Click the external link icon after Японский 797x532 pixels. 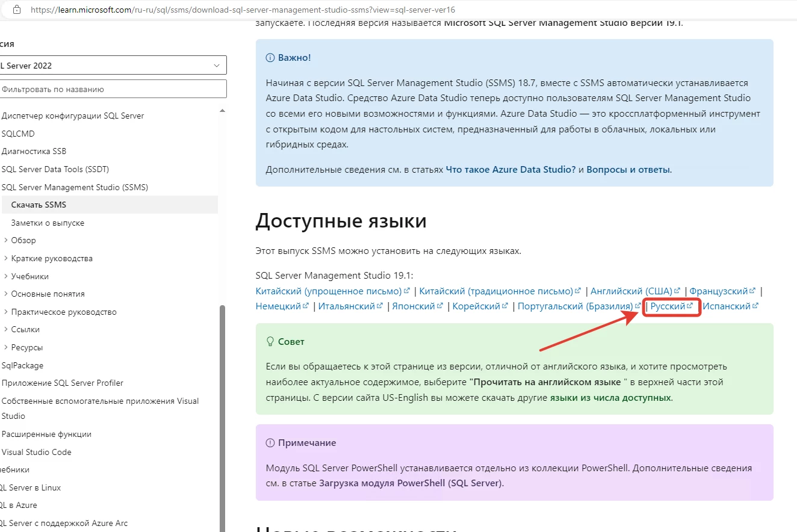click(439, 306)
